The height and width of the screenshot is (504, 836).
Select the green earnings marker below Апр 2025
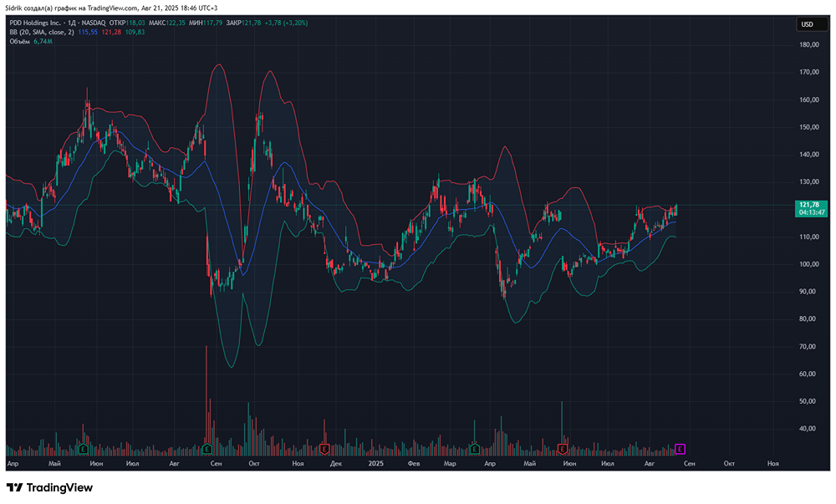(473, 449)
